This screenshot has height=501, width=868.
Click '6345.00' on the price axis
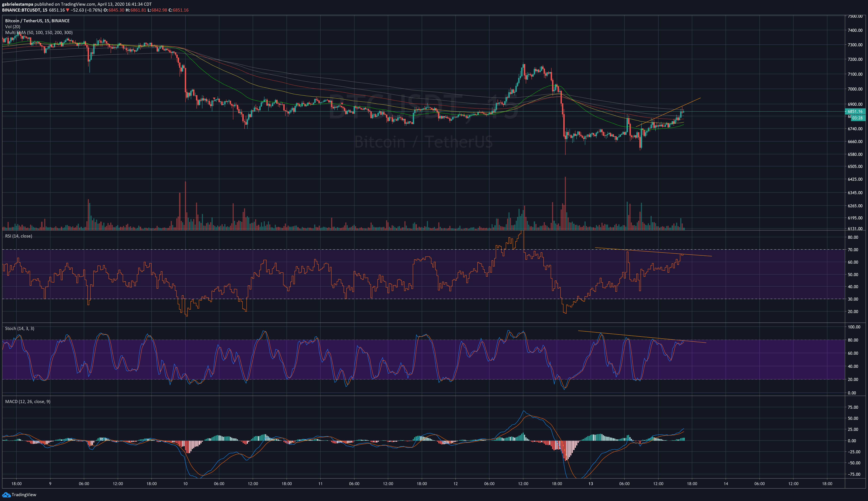pyautogui.click(x=855, y=193)
